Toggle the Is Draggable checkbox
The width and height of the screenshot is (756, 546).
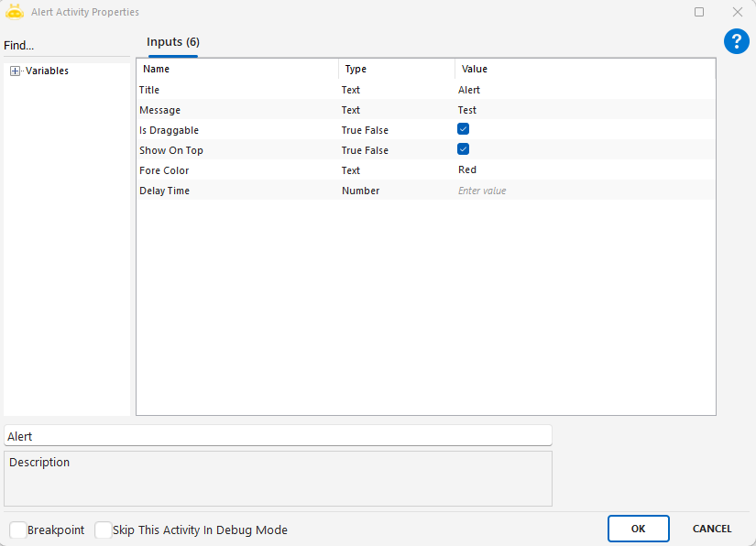[x=464, y=129]
